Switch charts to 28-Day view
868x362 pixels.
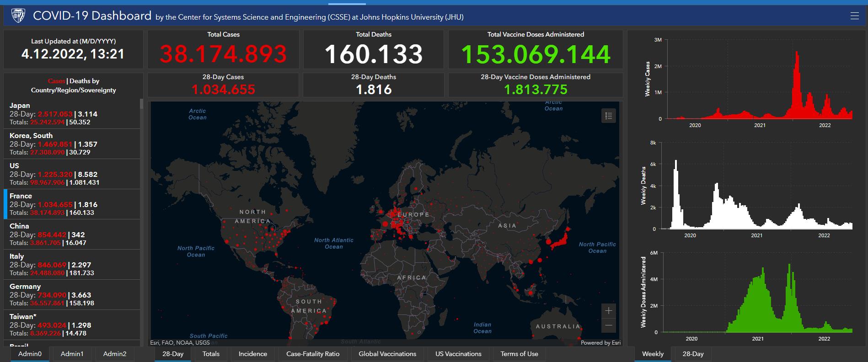click(693, 354)
